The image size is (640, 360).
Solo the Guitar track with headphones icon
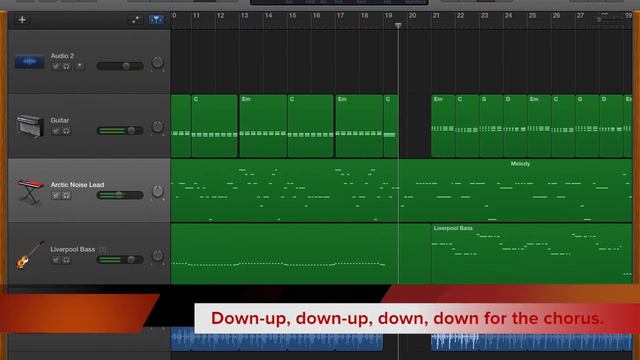click(67, 131)
